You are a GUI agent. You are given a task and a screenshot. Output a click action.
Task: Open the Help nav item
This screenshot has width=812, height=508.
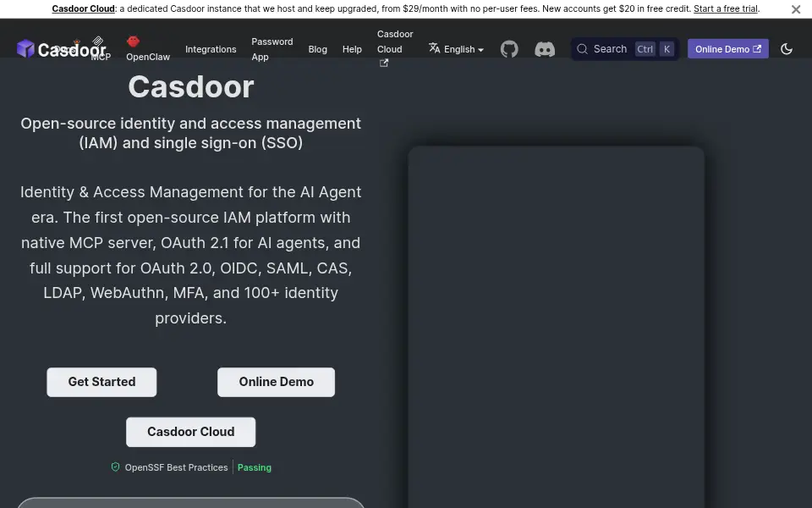[x=352, y=49]
